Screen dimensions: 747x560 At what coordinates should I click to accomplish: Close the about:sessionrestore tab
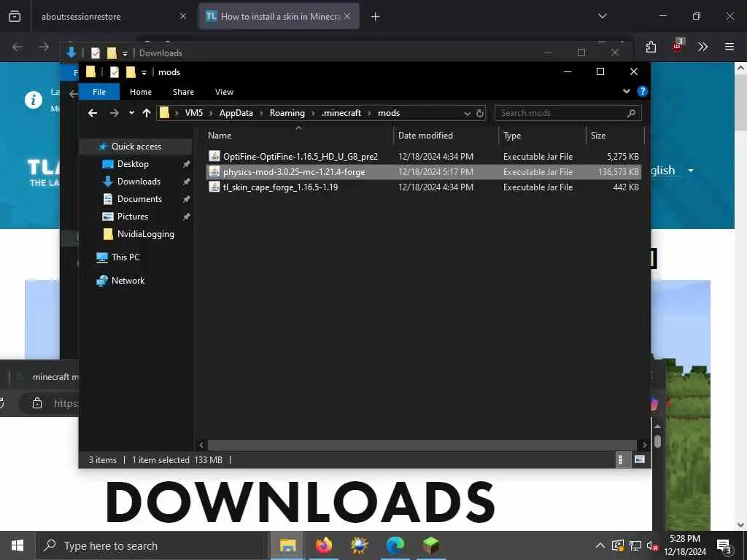click(x=183, y=16)
